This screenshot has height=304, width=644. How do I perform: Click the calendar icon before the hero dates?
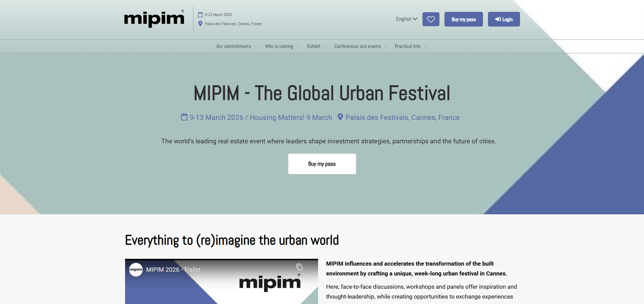(184, 117)
